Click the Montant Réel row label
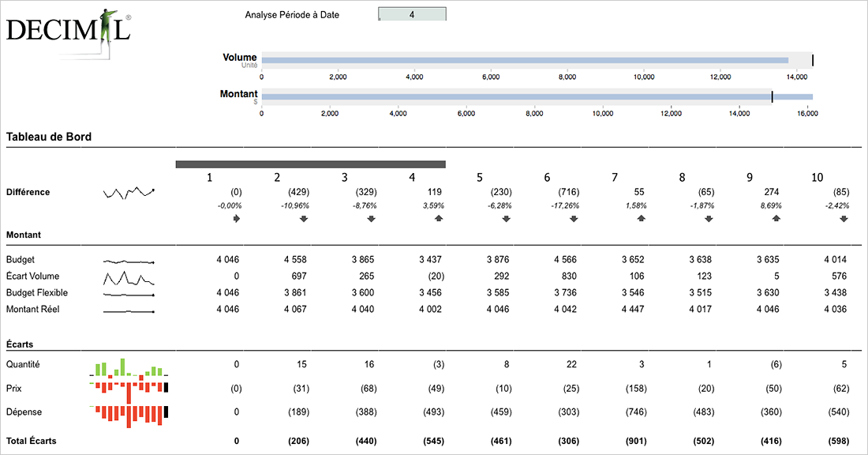The image size is (868, 455). (x=32, y=309)
